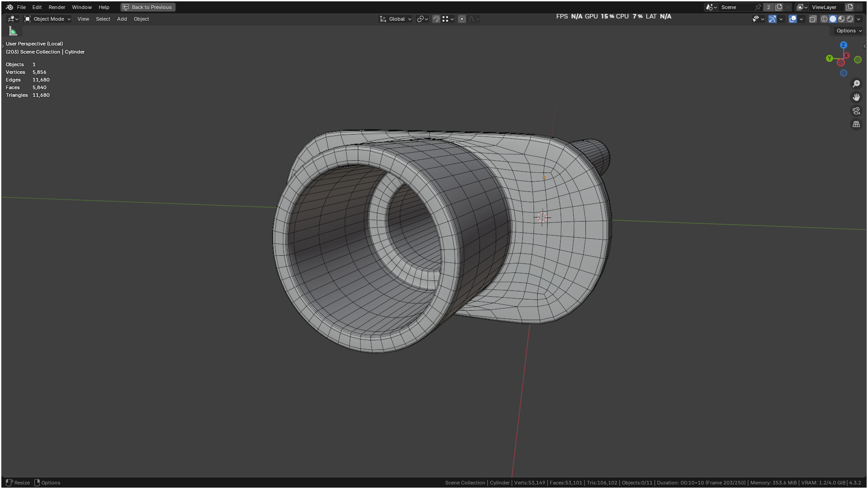Click new scene copy button
This screenshot has width=868, height=489.
click(x=779, y=7)
